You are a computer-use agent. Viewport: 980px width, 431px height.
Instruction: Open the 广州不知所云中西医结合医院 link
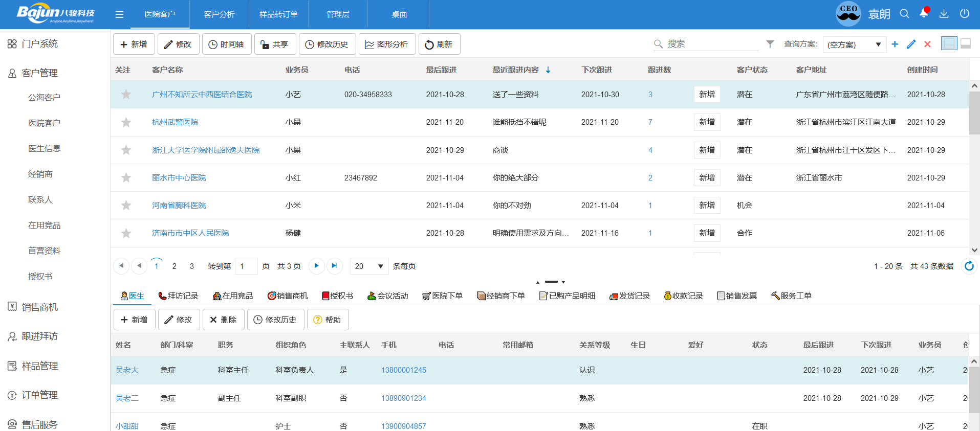coord(202,95)
